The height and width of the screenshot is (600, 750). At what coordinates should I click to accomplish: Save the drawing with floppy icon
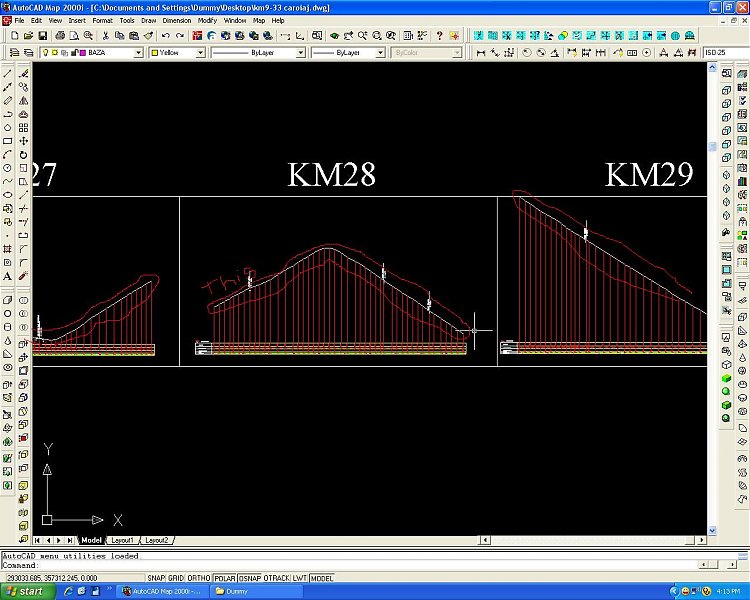tap(42, 35)
